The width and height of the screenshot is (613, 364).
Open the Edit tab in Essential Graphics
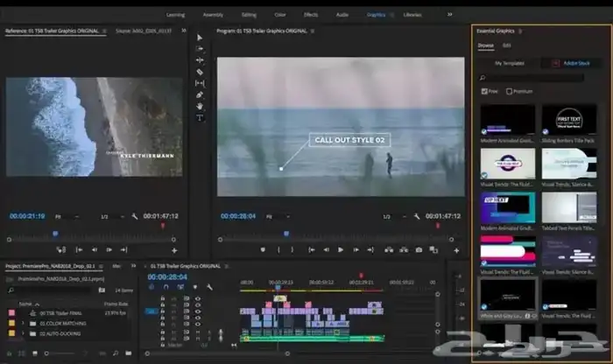[x=507, y=45]
